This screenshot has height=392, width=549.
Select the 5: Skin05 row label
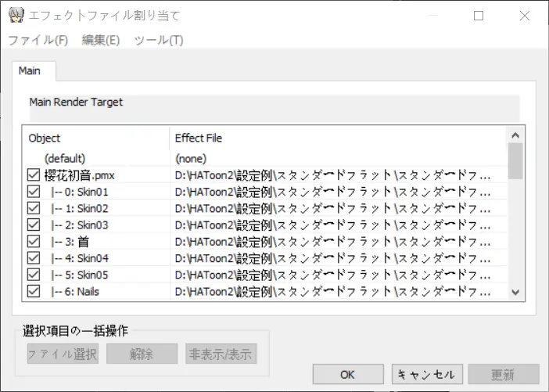click(80, 275)
